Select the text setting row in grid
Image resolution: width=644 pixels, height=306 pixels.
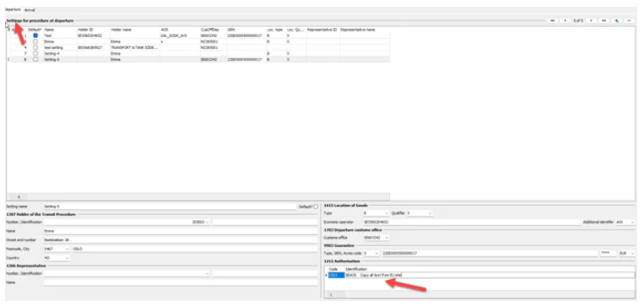pos(198,47)
